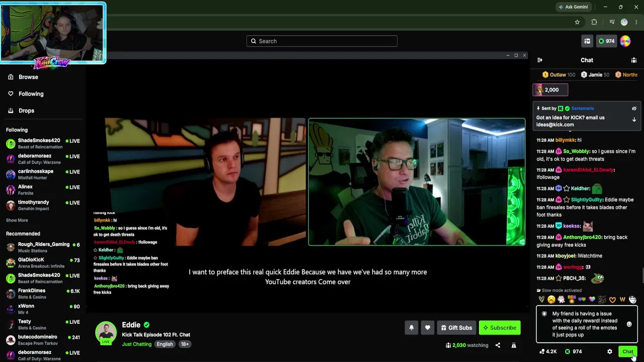
Task: Open SlightlyGuilty's username in chat
Action: 587,200
